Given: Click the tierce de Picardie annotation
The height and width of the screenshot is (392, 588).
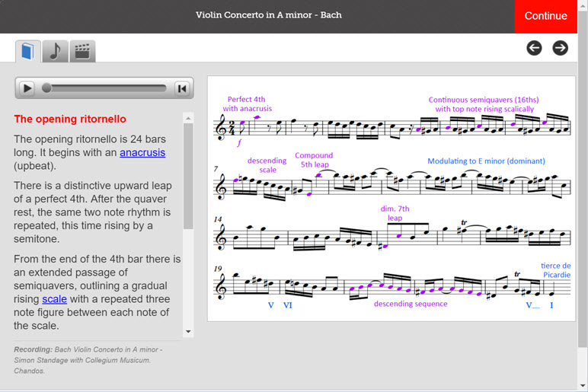Looking at the screenshot, I should tap(556, 270).
